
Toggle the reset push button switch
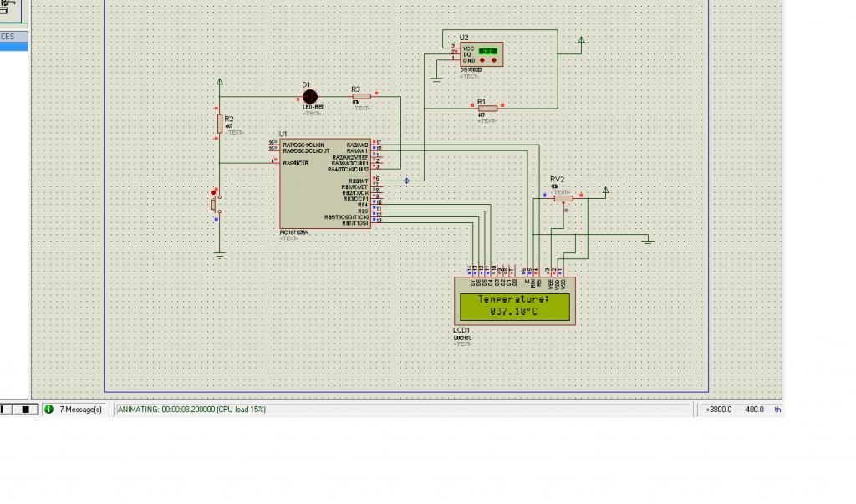pyautogui.click(x=216, y=202)
